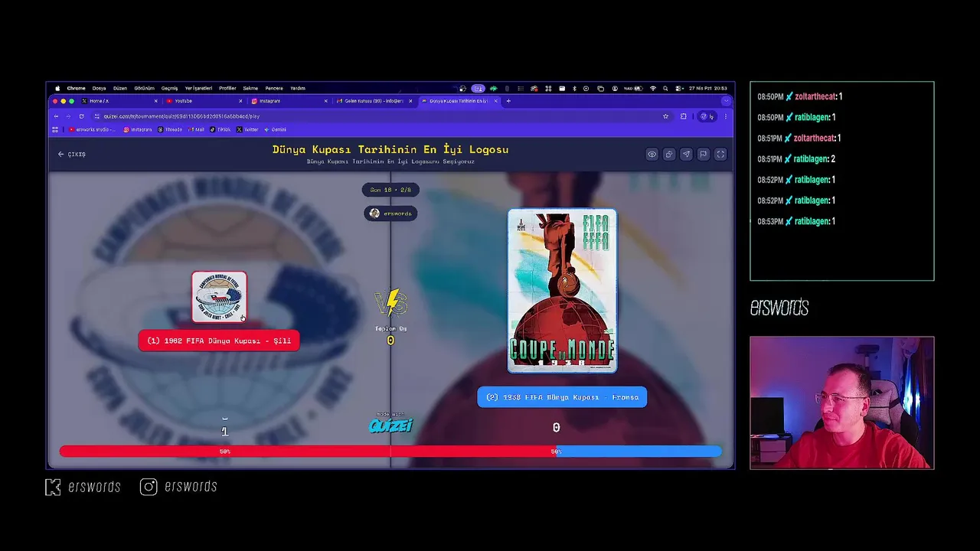
Task: Open the Chrome three-dot menu
Action: [x=725, y=116]
